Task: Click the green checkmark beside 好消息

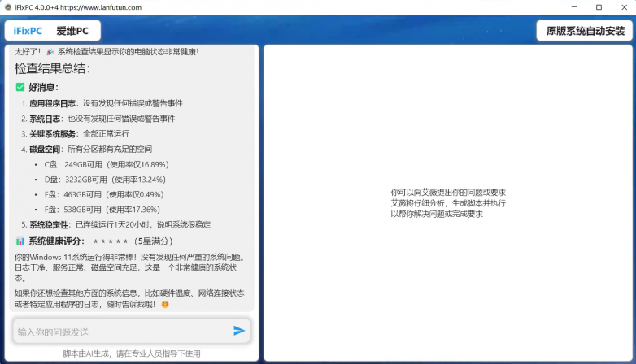Action: coord(20,87)
